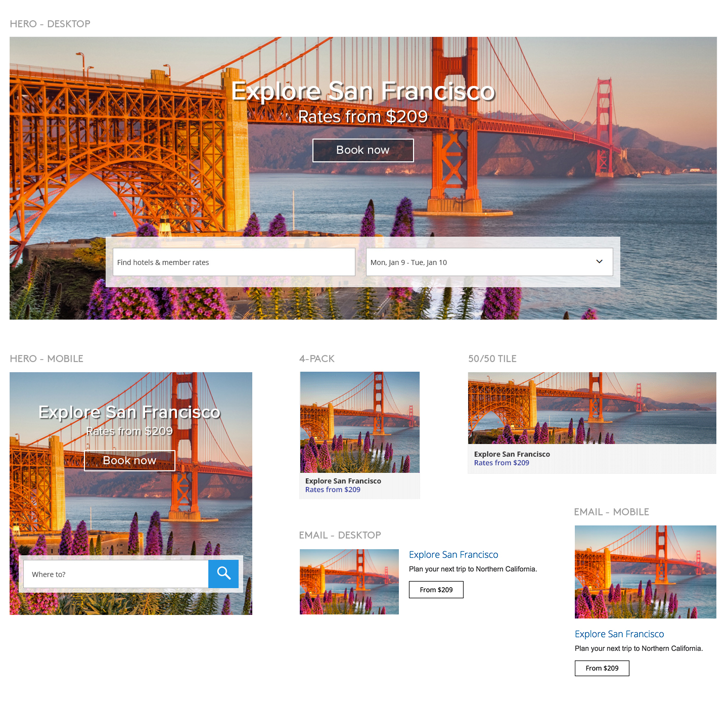Viewport: 728px width, 708px height.
Task: Open the Email Desktop bridge thumbnail
Action: [349, 582]
